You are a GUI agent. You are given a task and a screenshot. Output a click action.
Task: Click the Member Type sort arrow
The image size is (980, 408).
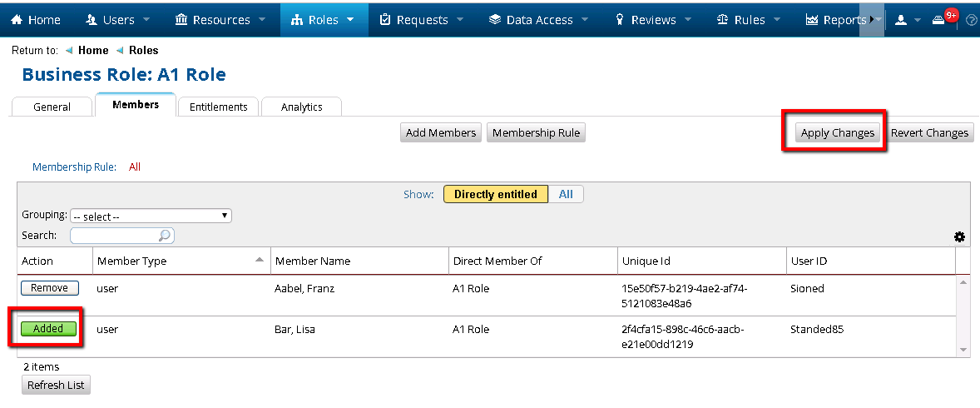(260, 261)
